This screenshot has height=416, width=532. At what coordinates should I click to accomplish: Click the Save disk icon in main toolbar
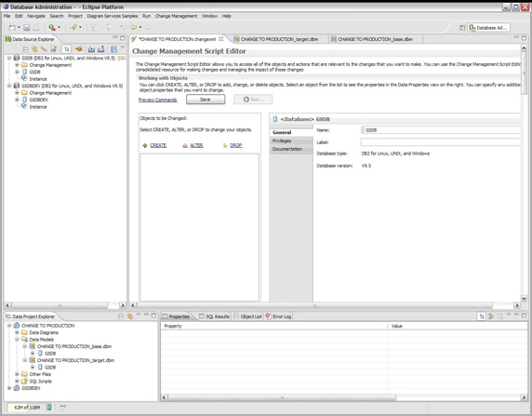click(27, 28)
